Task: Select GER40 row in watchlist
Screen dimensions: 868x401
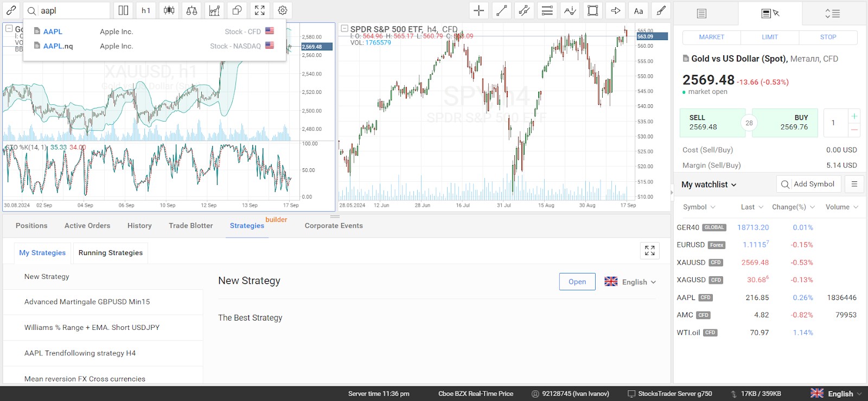Action: 769,227
